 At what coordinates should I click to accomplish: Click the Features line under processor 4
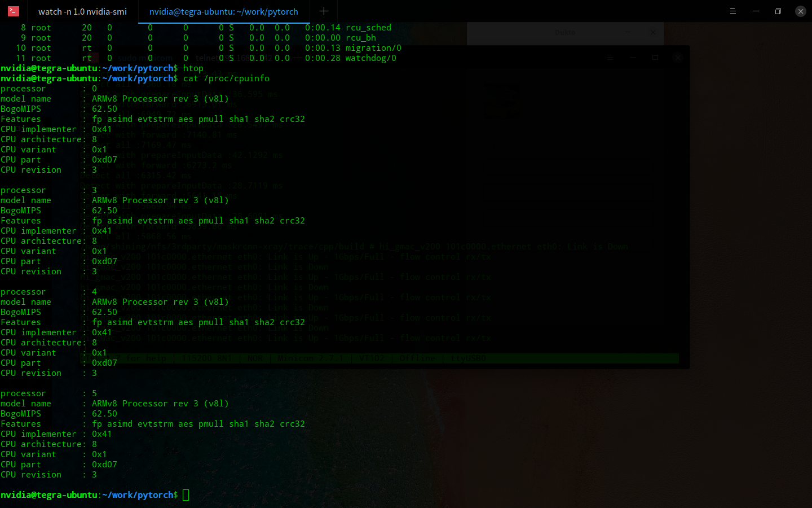tap(153, 322)
